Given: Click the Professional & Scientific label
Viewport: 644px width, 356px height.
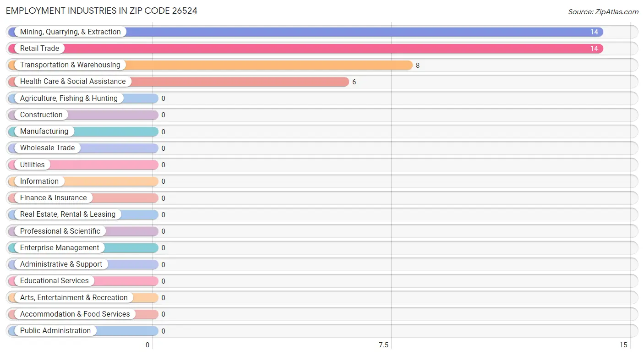Looking at the screenshot, I should (x=60, y=231).
